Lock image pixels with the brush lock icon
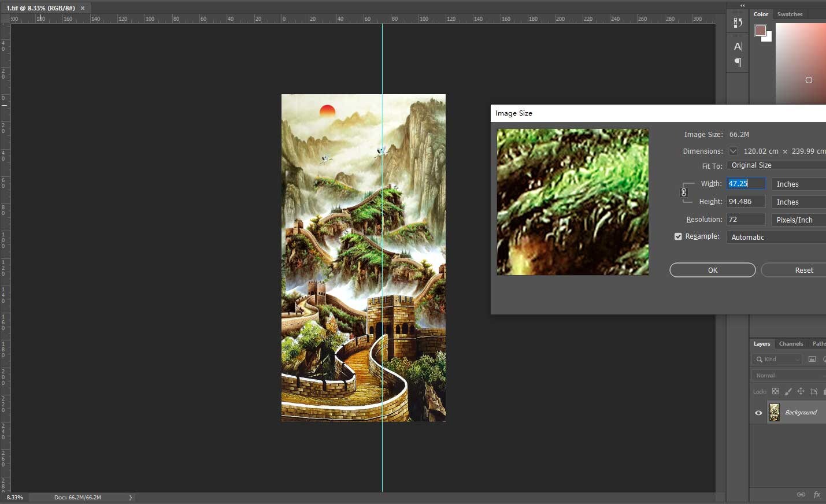 point(788,391)
